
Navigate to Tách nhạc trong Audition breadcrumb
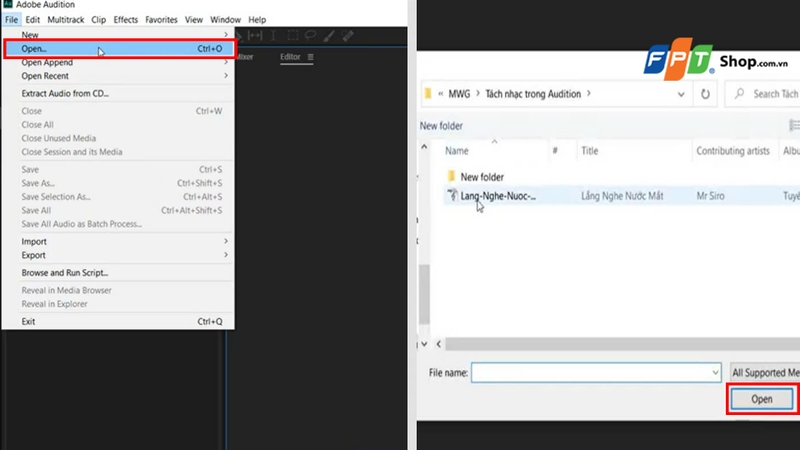(533, 94)
